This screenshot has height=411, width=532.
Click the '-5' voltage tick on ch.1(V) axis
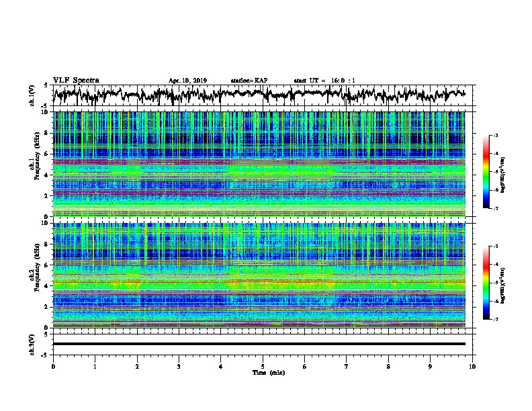pyautogui.click(x=45, y=106)
